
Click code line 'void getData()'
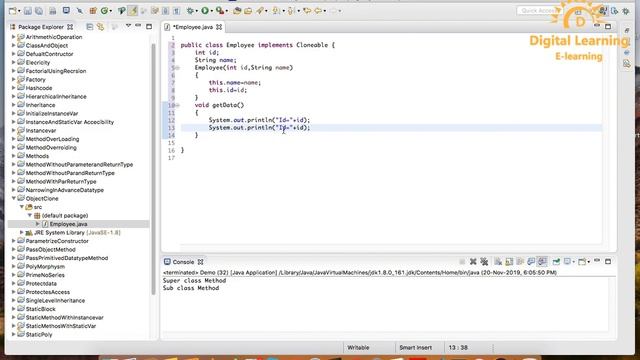coord(219,105)
